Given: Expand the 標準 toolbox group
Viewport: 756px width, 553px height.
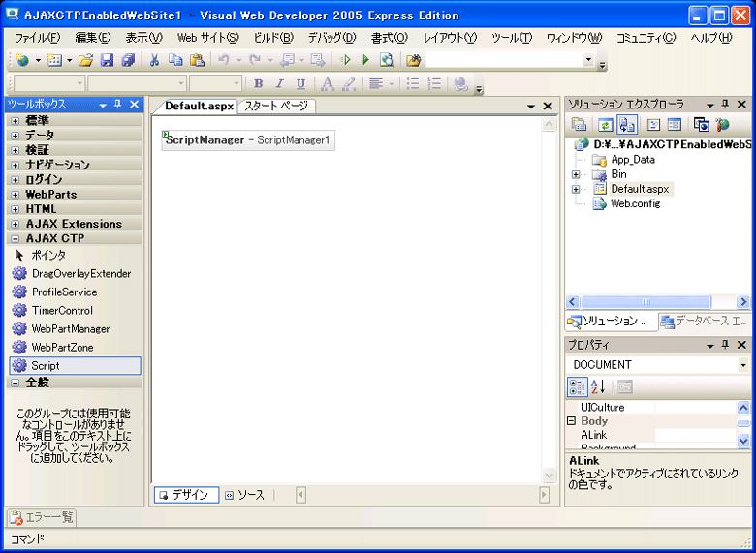Looking at the screenshot, I should (16, 120).
